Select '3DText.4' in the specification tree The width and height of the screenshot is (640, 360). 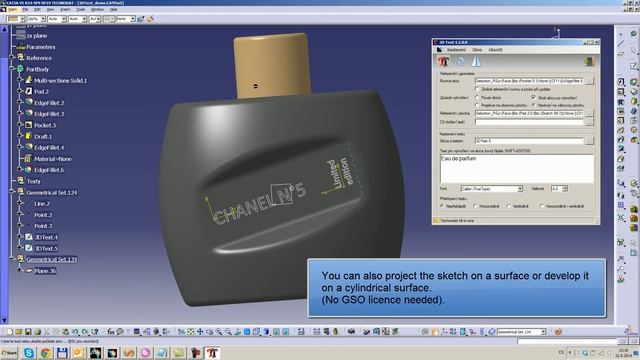pyautogui.click(x=46, y=237)
